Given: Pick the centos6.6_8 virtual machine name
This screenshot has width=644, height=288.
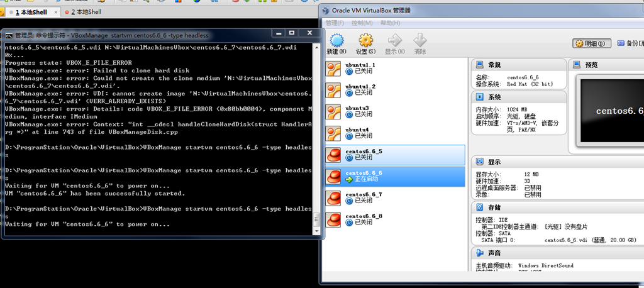Looking at the screenshot, I should tap(364, 216).
